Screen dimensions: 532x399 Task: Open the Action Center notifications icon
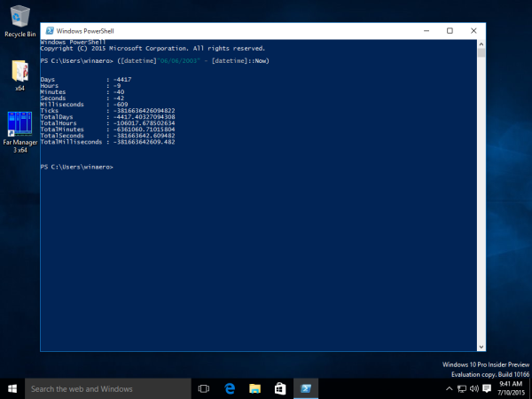point(487,389)
